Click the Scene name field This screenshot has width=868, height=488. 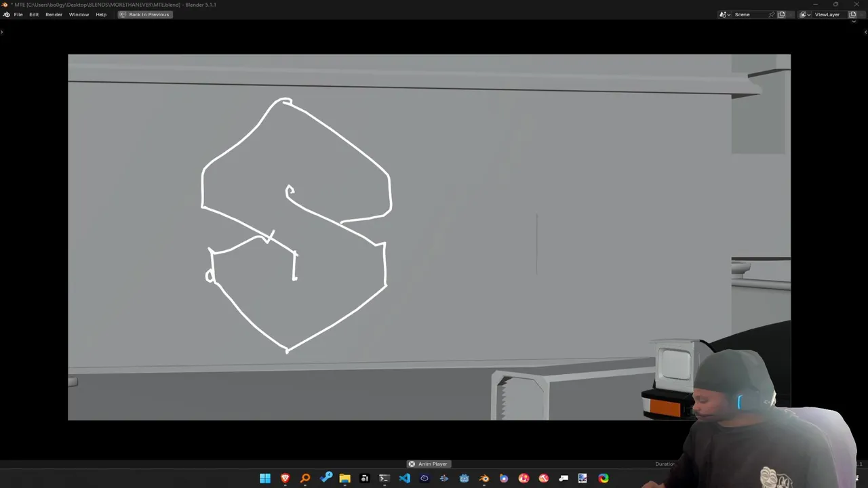749,14
